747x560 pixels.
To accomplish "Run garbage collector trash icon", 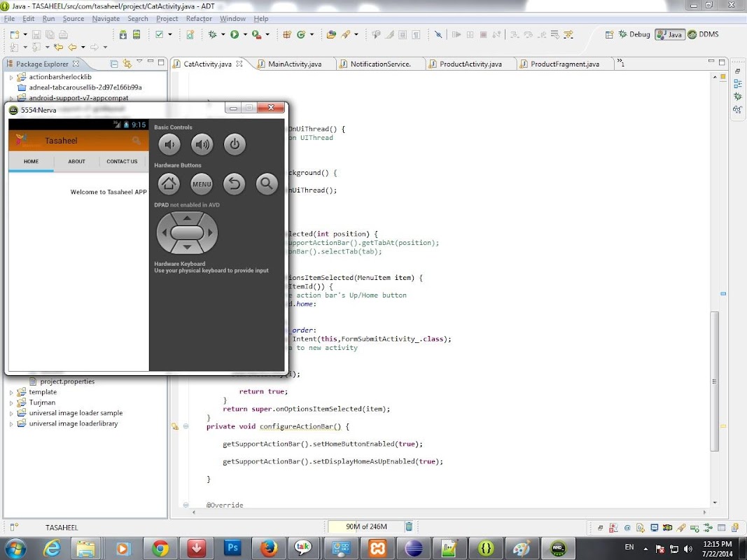I will [409, 526].
